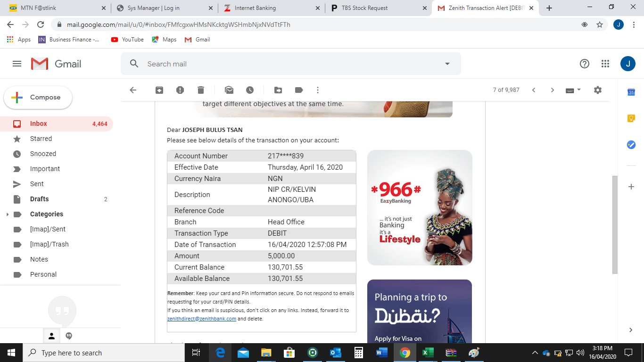Open Snoozed folder
The height and width of the screenshot is (362, 644).
click(x=57, y=154)
